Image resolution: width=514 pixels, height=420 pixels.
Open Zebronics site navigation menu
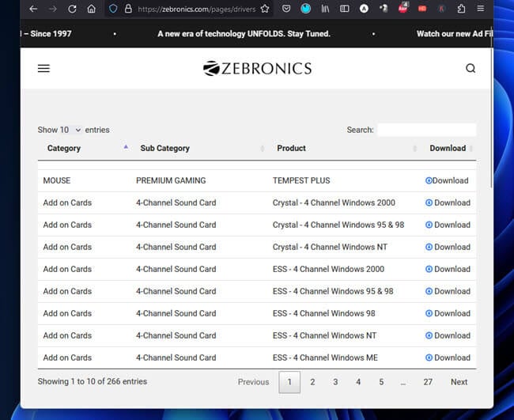coord(43,68)
